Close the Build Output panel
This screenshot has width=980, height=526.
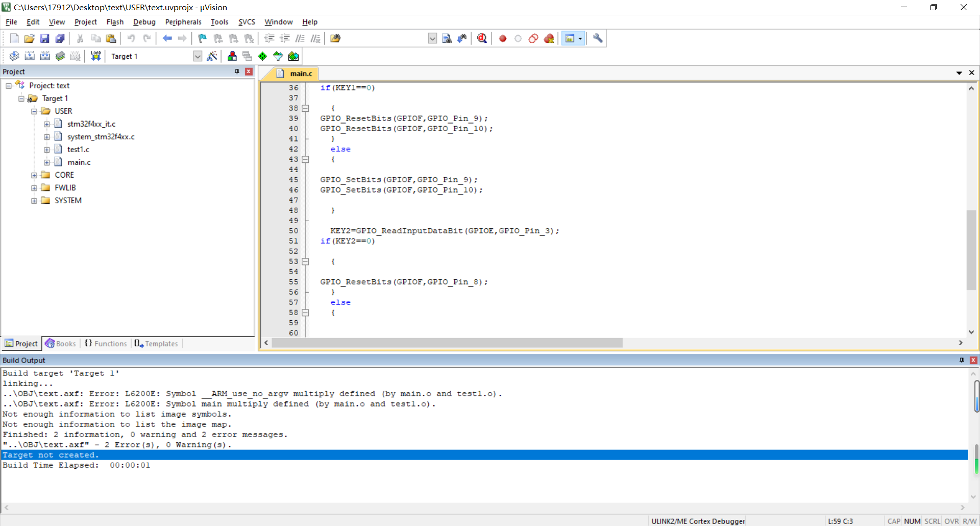click(x=973, y=360)
